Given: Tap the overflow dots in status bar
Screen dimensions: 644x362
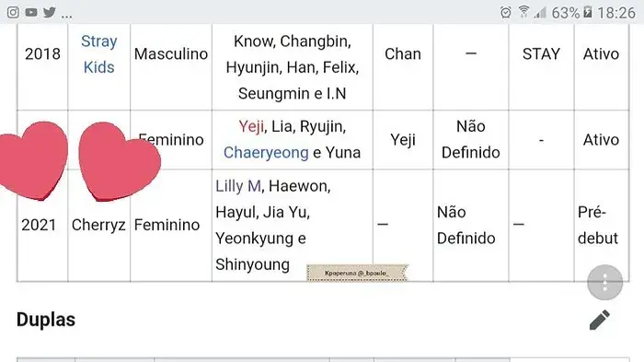Looking at the screenshot, I should click(x=66, y=17).
